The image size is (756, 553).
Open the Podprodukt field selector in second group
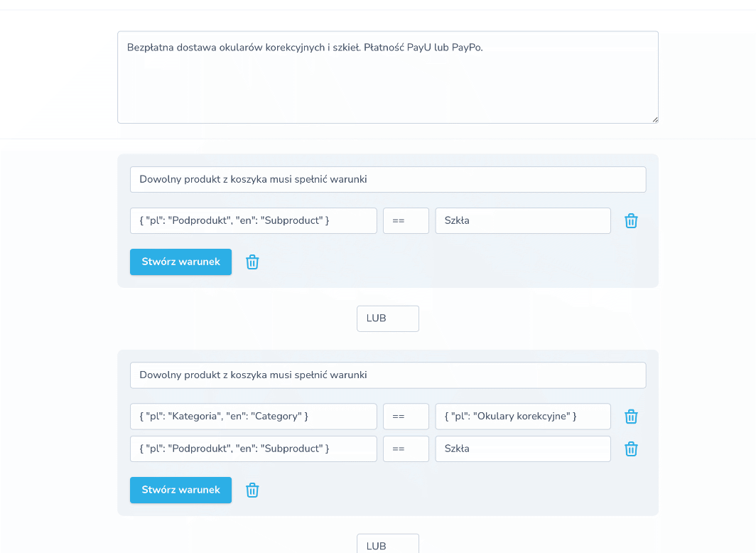point(253,449)
